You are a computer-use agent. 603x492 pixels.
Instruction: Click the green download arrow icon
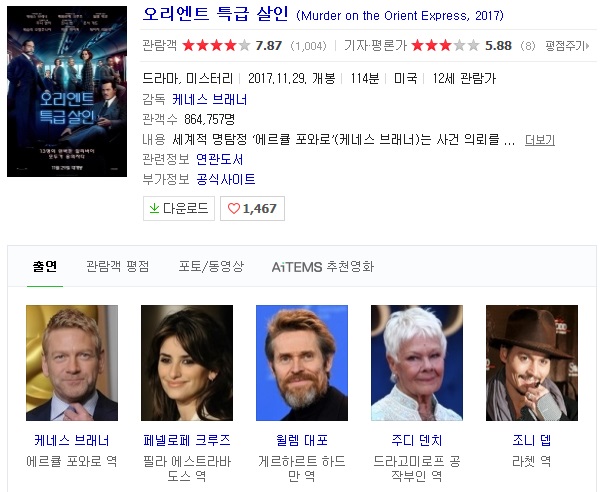click(154, 208)
